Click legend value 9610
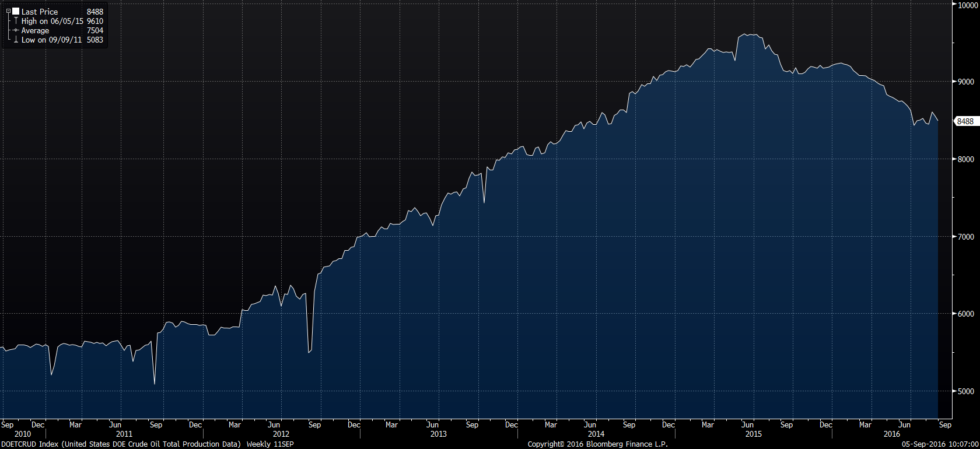Viewport: 980px width, 449px height. 95,21
